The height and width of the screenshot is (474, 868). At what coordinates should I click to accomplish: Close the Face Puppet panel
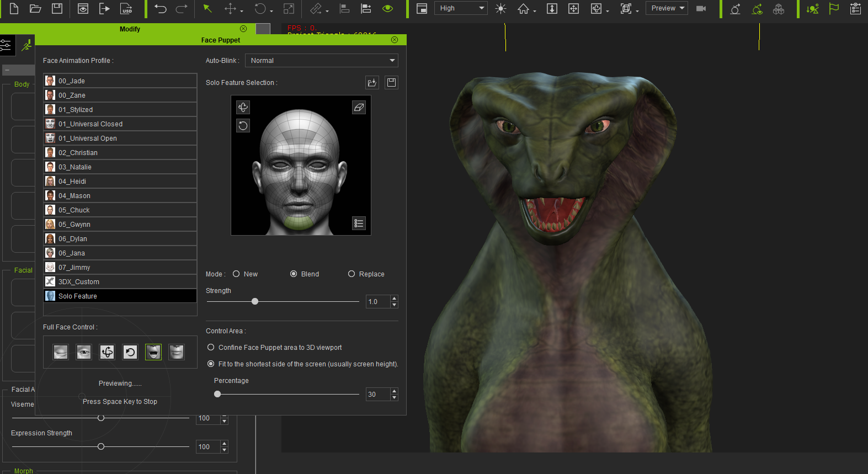[x=395, y=40]
